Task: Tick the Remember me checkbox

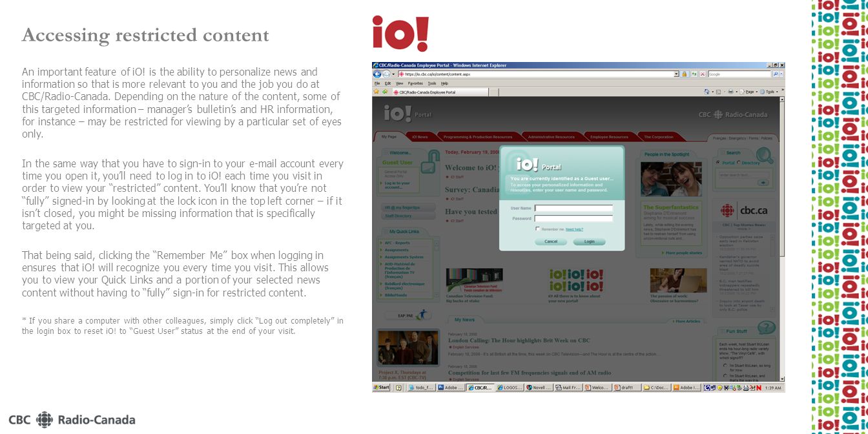Action: tap(537, 229)
